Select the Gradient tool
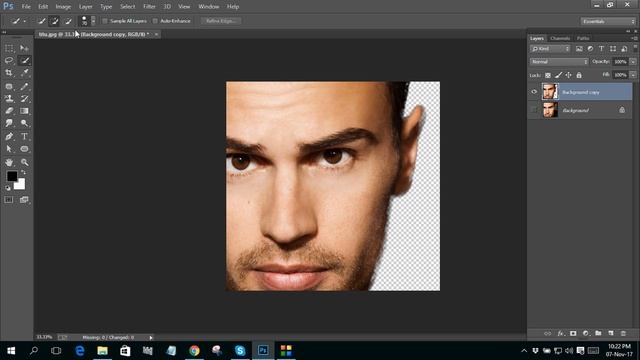This screenshot has height=360, width=640. 24,111
